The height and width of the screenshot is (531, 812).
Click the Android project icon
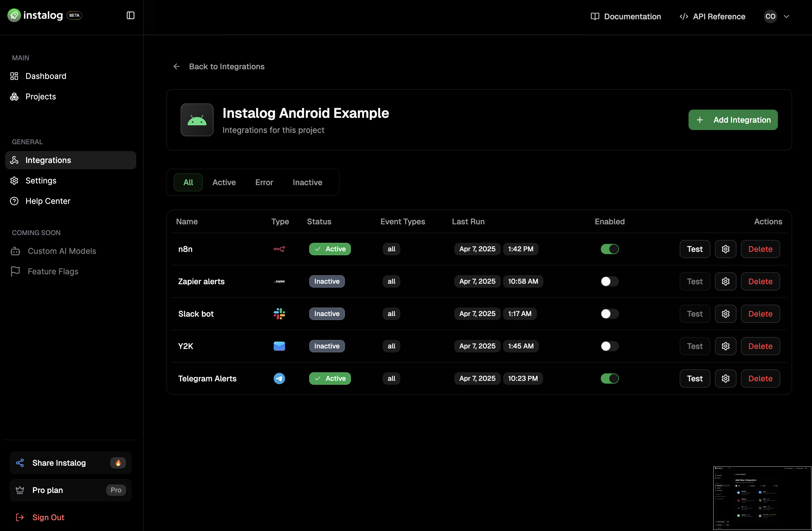(x=197, y=120)
